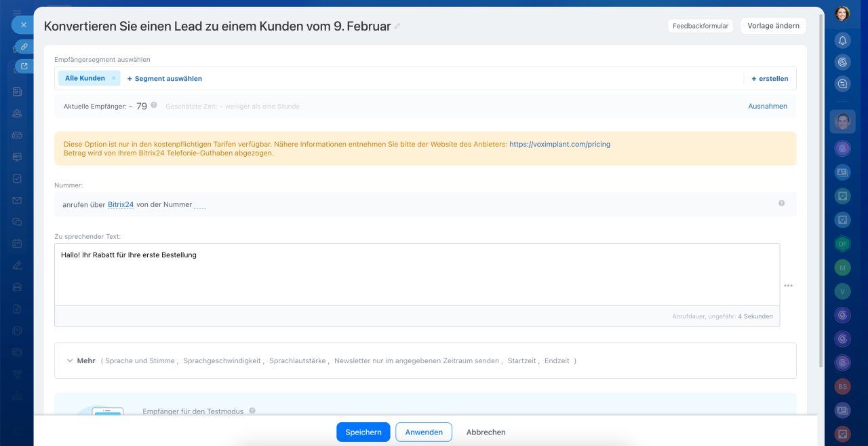
Task: Close the slider panel with X button
Action: point(23,24)
